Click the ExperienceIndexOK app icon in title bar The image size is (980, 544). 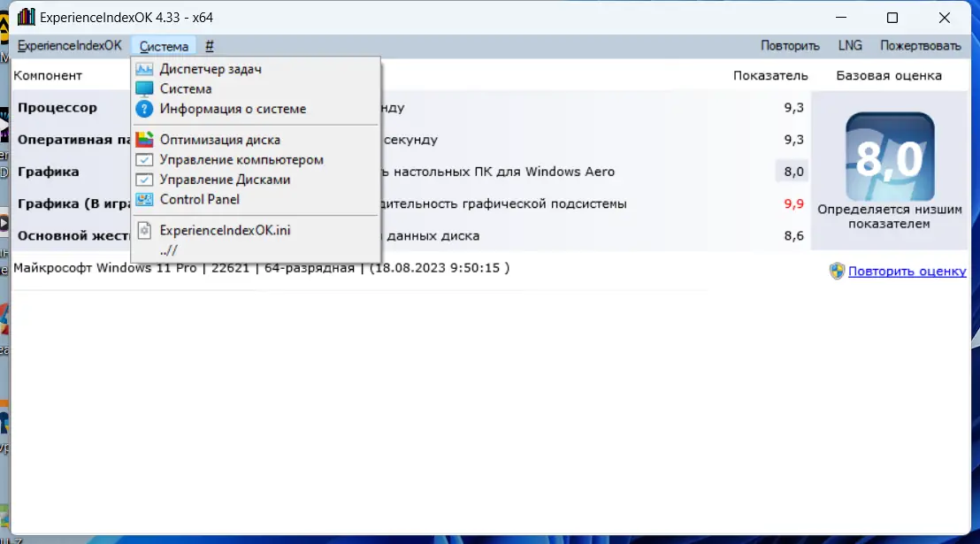[x=27, y=17]
